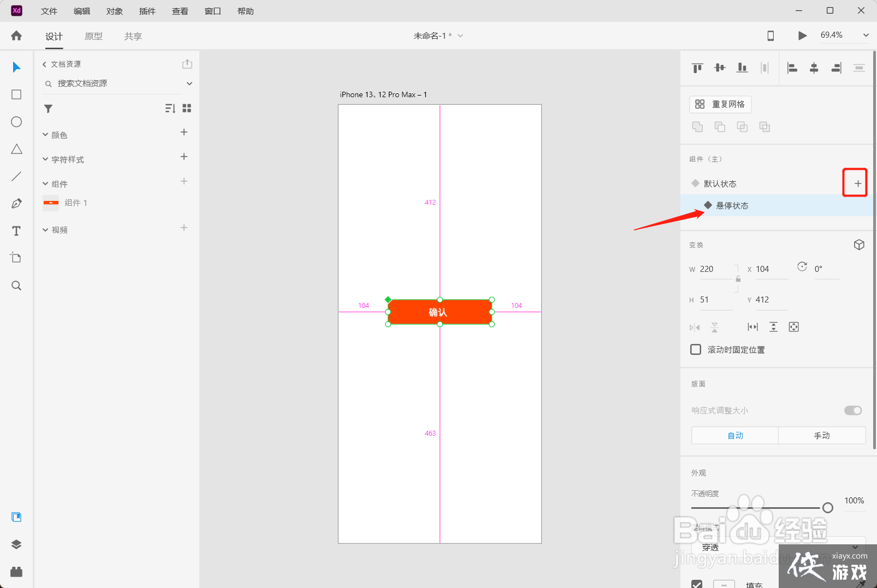Toggle 3D transforms cube icon
The height and width of the screenshot is (588, 877).
(x=859, y=245)
